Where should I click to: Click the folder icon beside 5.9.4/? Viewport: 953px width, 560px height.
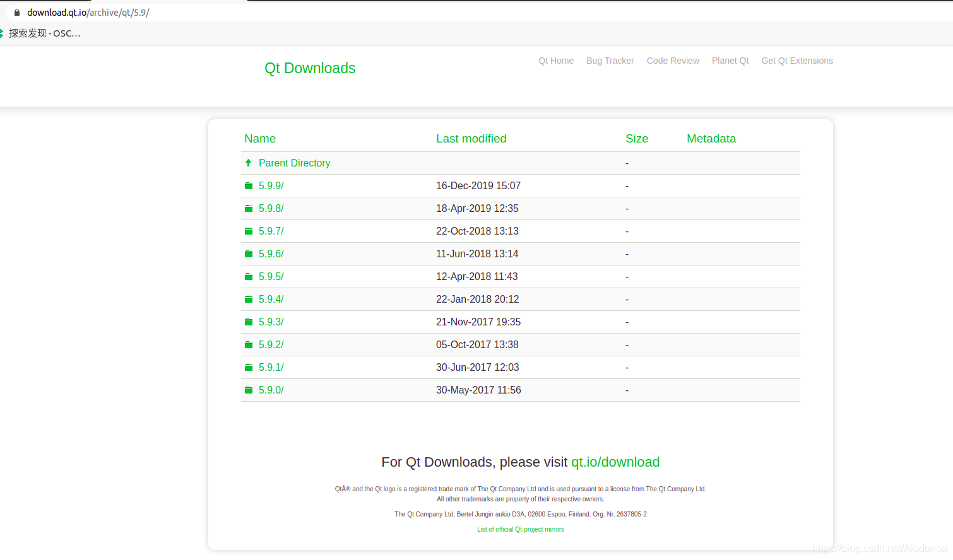(249, 300)
